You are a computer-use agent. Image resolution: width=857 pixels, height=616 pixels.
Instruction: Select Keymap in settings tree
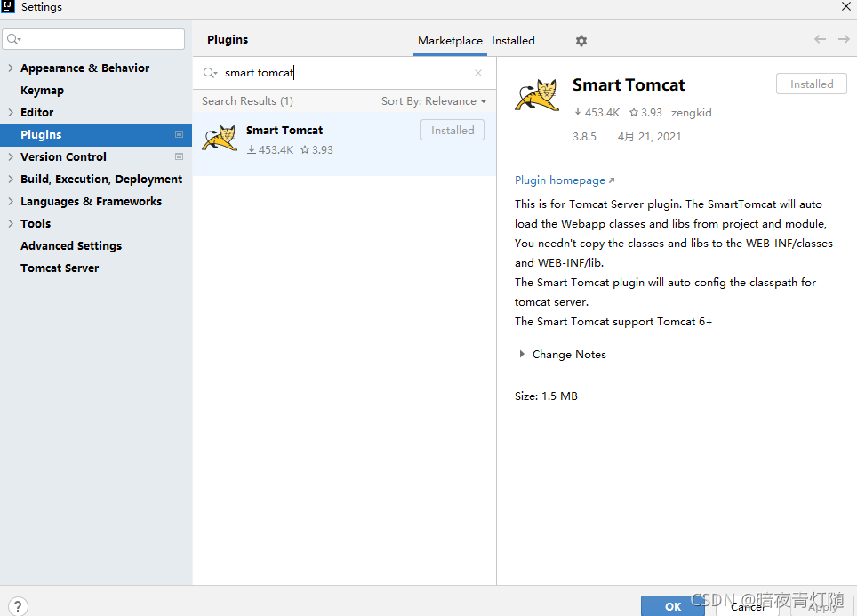point(42,90)
